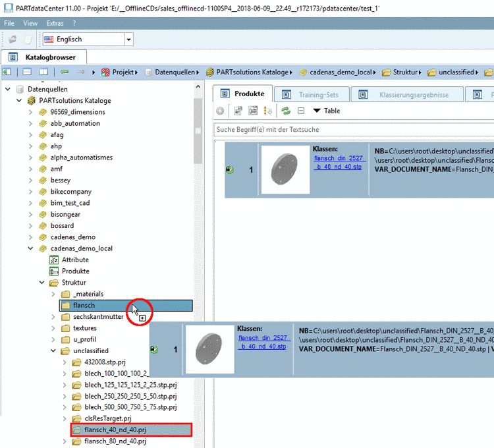This screenshot has width=494, height=448.
Task: Select the afag catalog
Action: [x=57, y=134]
